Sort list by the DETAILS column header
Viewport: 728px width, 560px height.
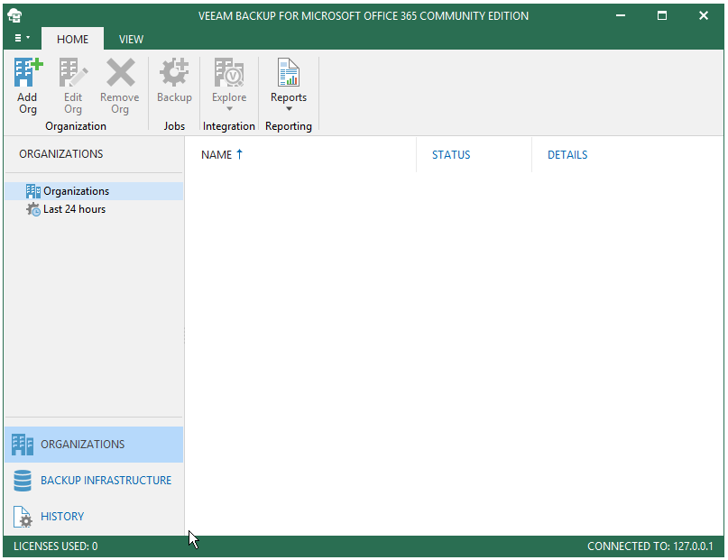point(567,155)
